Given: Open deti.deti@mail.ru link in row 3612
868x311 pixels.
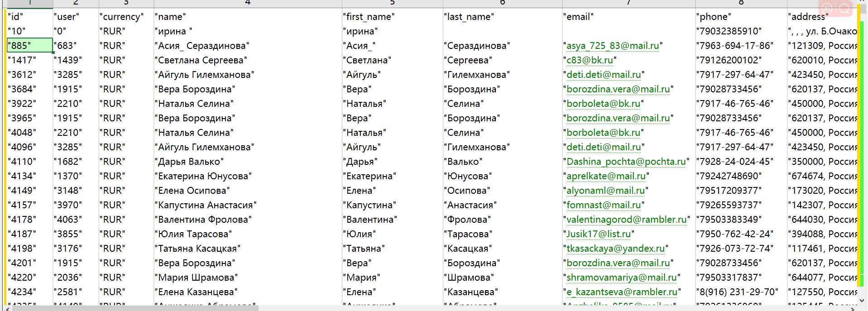Looking at the screenshot, I should (x=604, y=75).
